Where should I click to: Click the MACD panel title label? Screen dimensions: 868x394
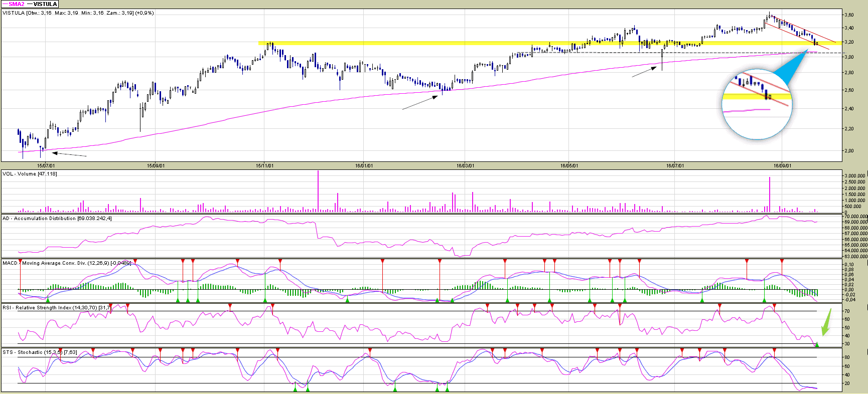(x=67, y=263)
